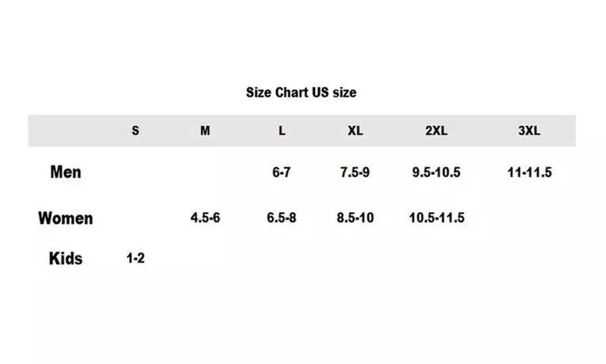The height and width of the screenshot is (364, 606).
Task: Click Women L value 6.5-8
Action: [x=282, y=218]
